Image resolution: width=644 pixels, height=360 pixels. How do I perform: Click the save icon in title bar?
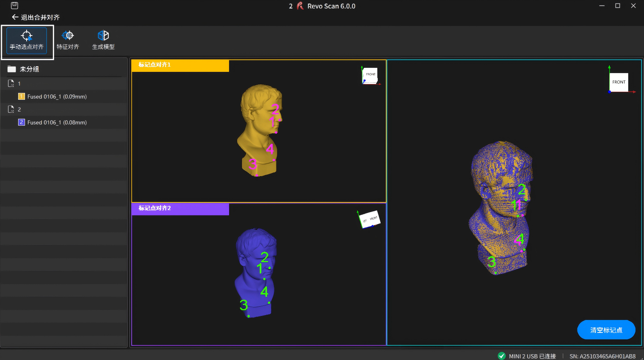(15, 6)
